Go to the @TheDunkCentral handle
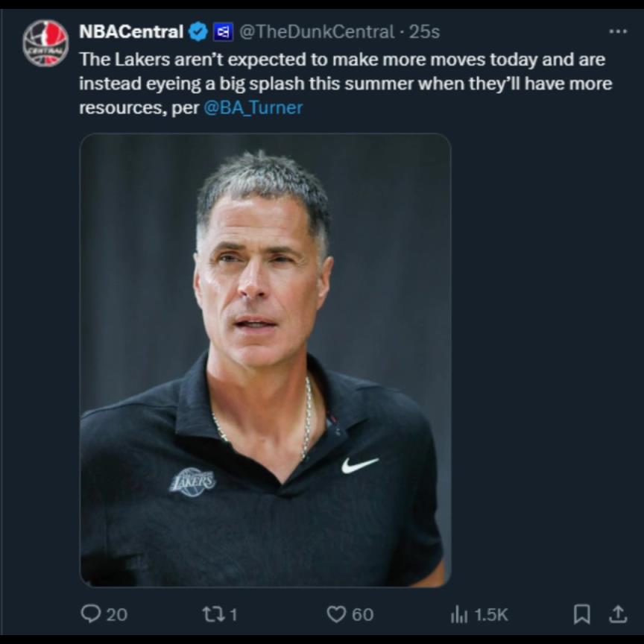 [x=315, y=32]
